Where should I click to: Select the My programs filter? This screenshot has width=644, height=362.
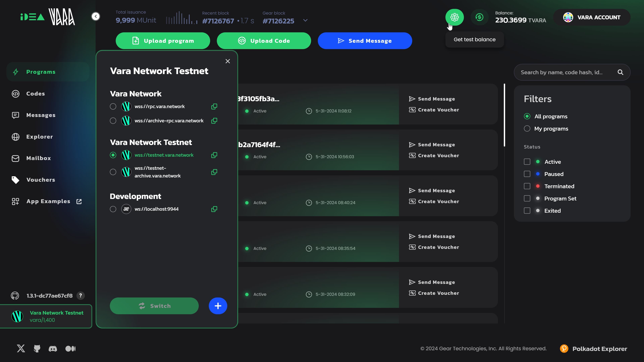527,129
